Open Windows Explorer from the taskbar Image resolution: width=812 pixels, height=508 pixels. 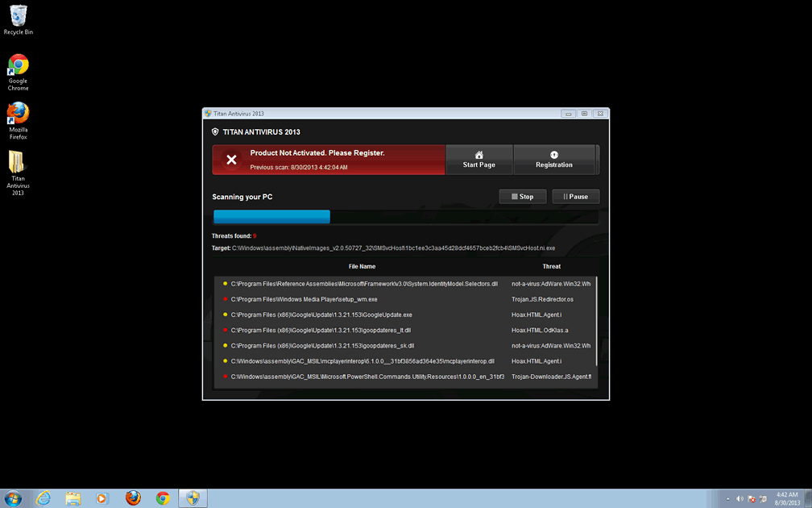(73, 498)
